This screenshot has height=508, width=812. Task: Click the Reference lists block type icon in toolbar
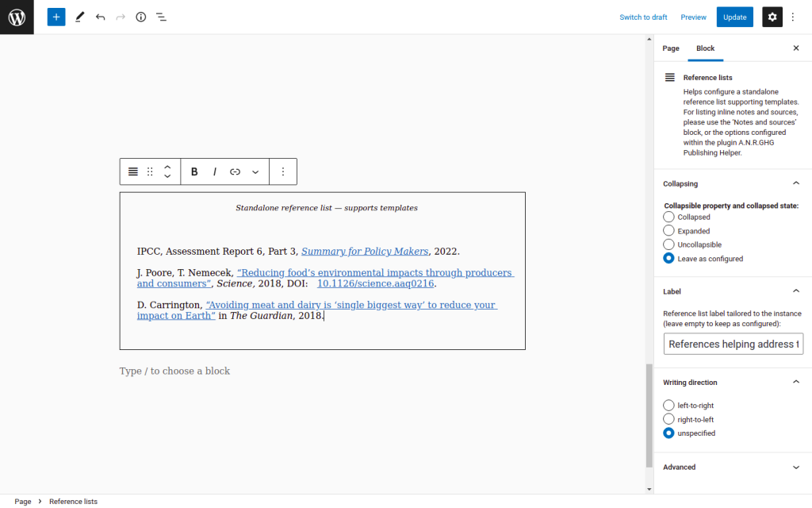tap(133, 171)
